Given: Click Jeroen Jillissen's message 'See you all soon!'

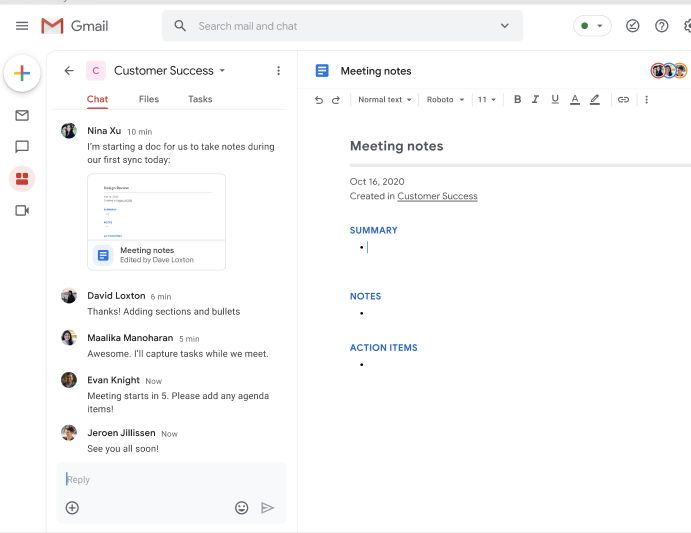Looking at the screenshot, I should pos(123,448).
